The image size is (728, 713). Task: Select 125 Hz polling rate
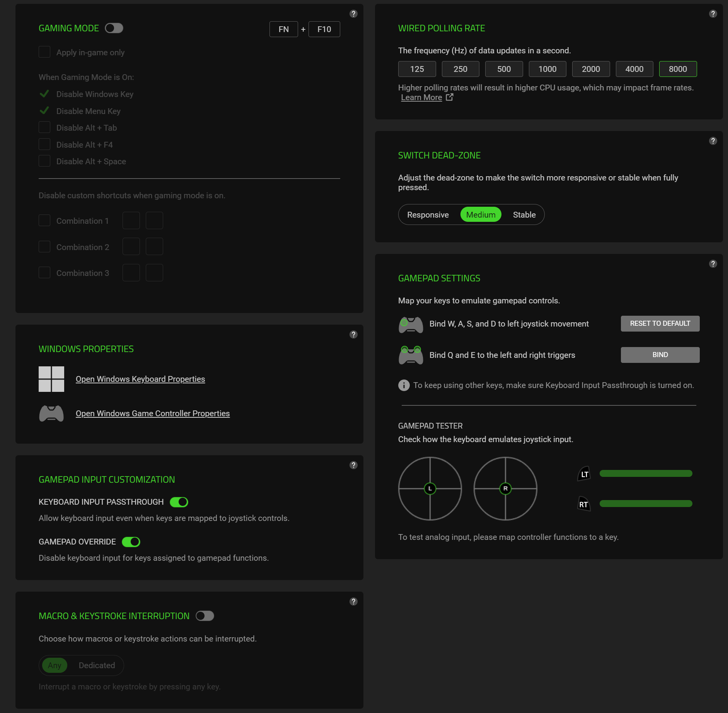pyautogui.click(x=417, y=69)
